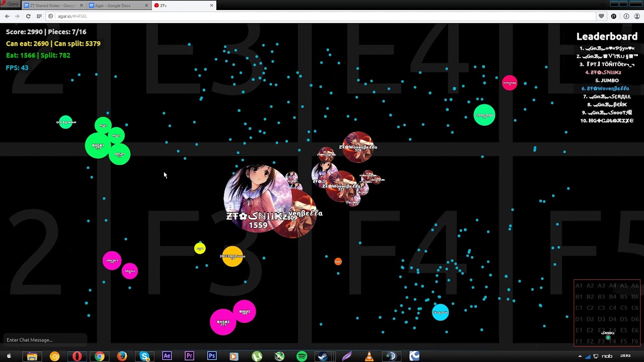
Task: Click the browser forward arrow
Action: (17, 16)
